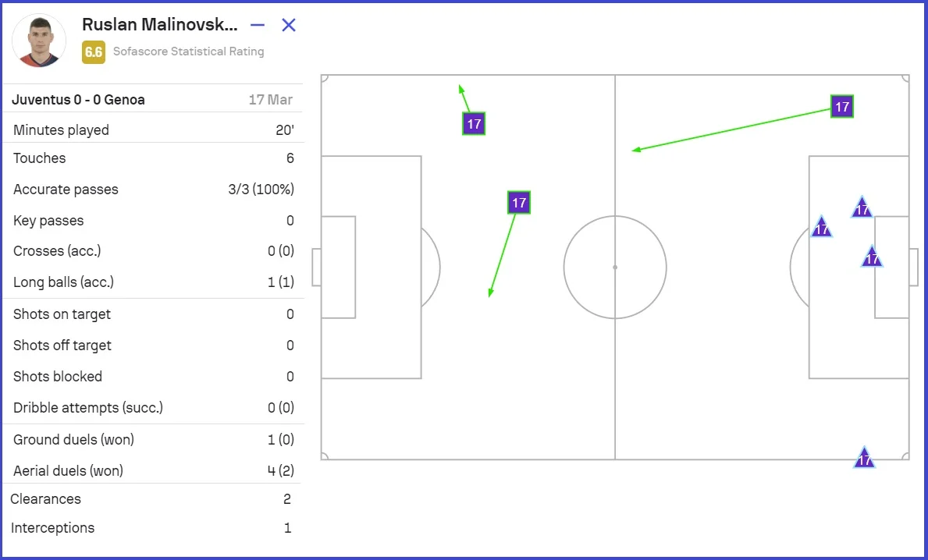Click the Aerial duels (won) row
928x560 pixels.
[153, 470]
